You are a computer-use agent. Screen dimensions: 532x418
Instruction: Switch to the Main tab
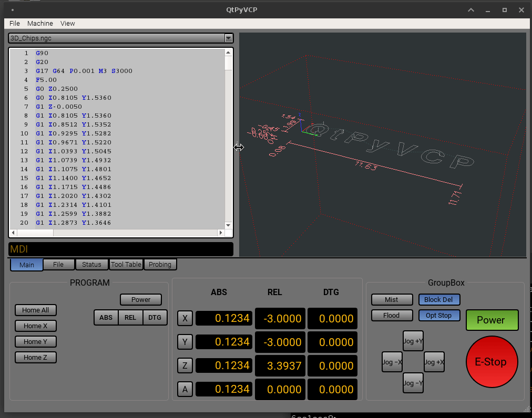coord(26,265)
